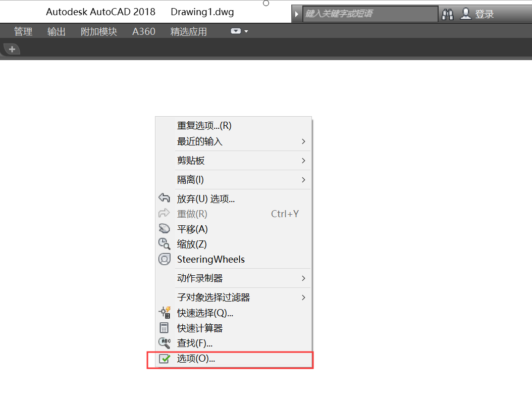532x397 pixels.
Task: Click the Autodesk AutoCAD 2018 title text
Action: (x=100, y=12)
